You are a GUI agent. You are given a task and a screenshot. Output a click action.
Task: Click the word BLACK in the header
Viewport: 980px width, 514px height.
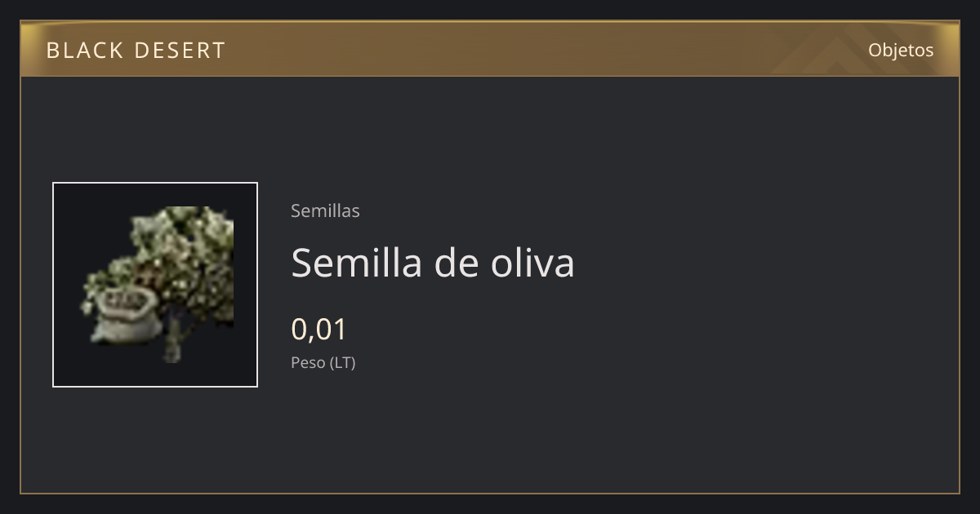(83, 51)
